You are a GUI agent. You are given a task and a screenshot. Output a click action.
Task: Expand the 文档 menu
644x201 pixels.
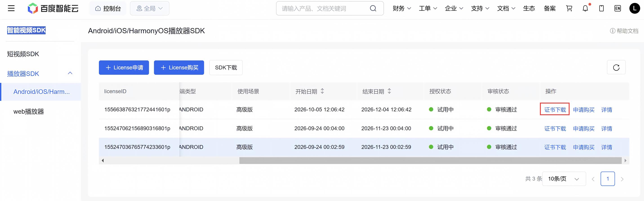coord(506,9)
